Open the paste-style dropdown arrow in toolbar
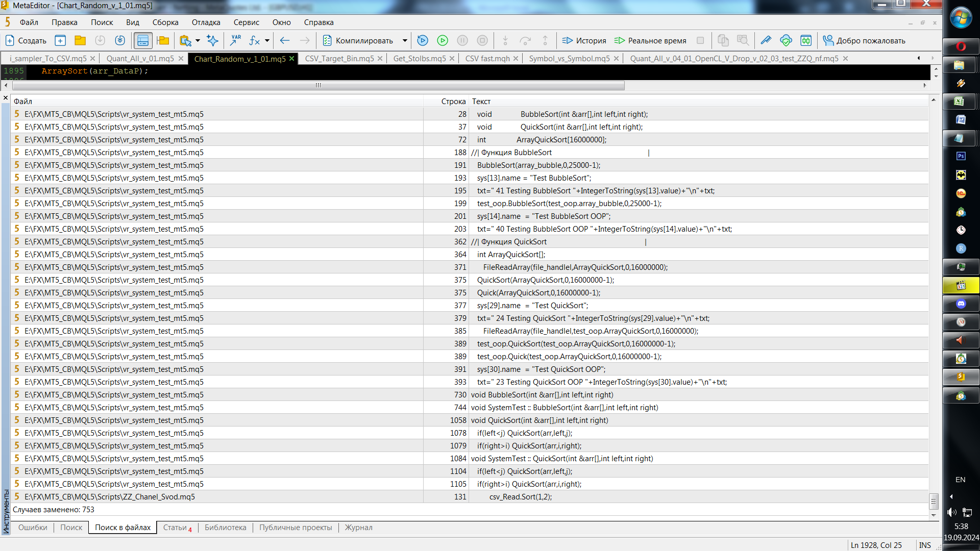Image resolution: width=980 pixels, height=551 pixels. pyautogui.click(x=198, y=41)
